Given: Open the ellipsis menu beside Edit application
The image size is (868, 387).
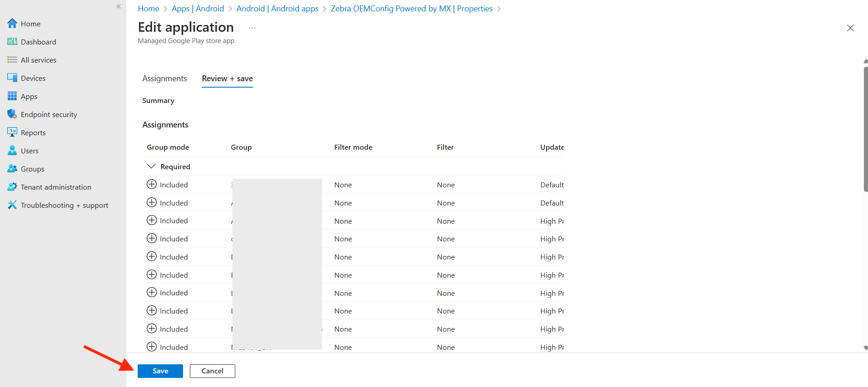Looking at the screenshot, I should (x=252, y=28).
